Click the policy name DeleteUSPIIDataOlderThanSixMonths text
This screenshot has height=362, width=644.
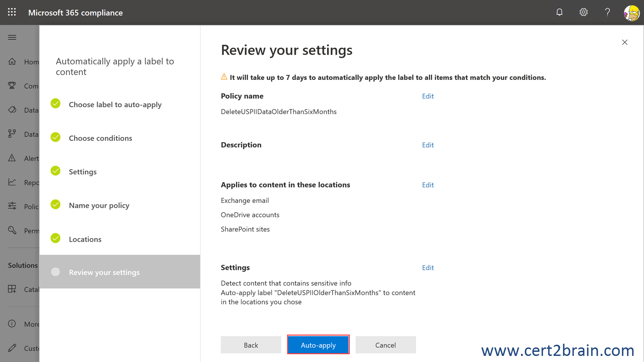click(x=279, y=112)
